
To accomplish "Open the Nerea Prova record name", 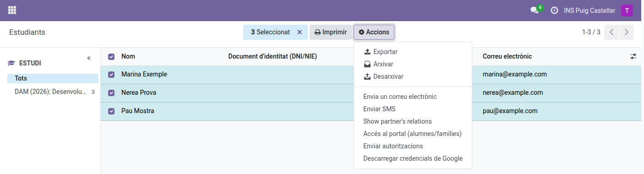I will click(x=139, y=92).
